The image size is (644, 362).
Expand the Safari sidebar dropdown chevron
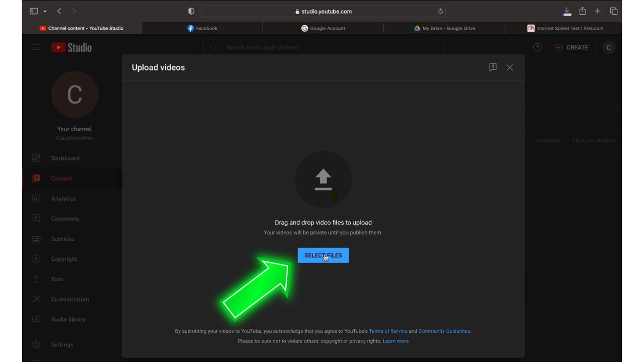45,11
